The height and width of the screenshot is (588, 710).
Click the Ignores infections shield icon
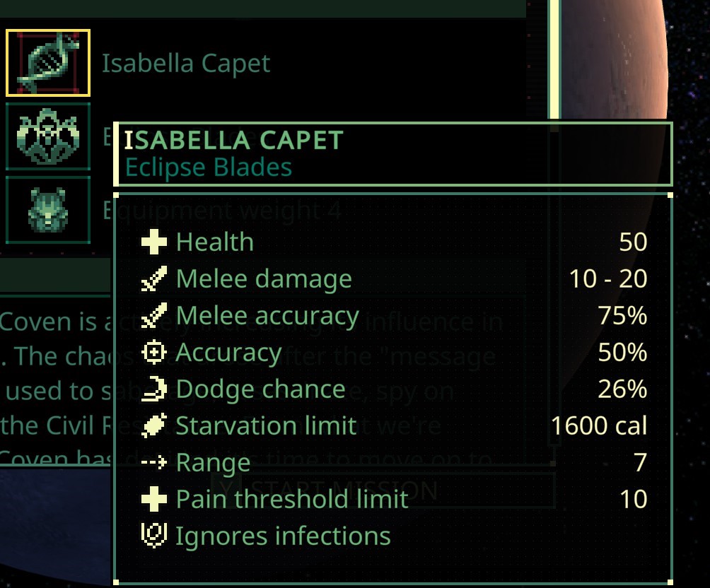pos(153,536)
